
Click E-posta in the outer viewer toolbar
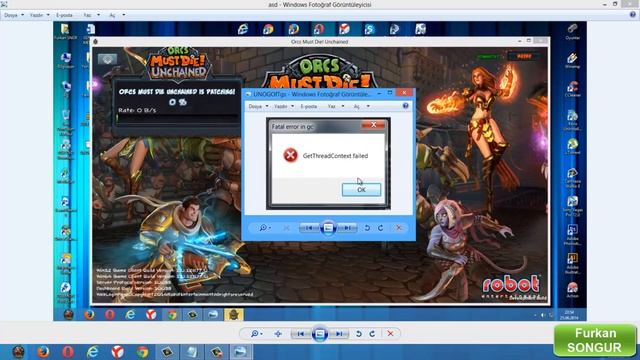64,15
